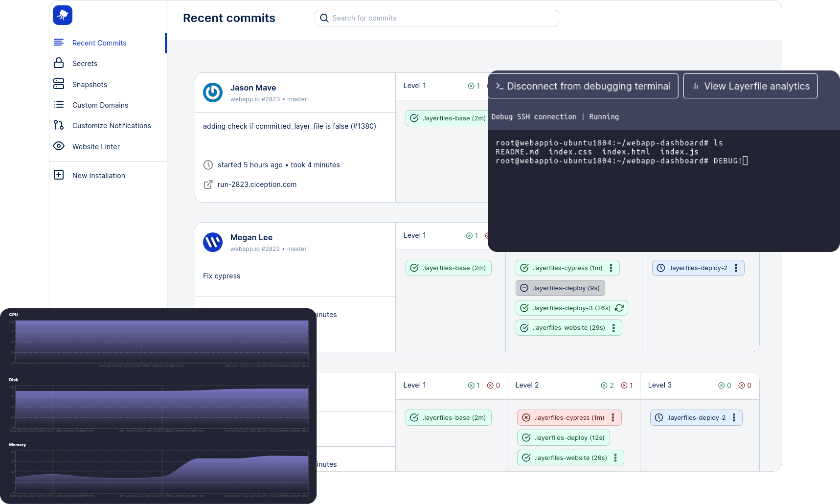Open the kebab menu on .layerfiles-cypress

coord(611,268)
